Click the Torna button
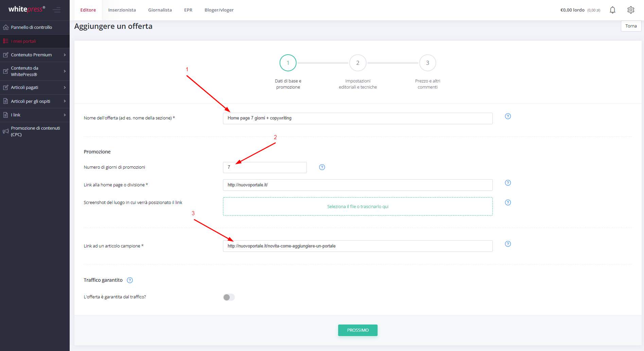The width and height of the screenshot is (644, 351). tap(631, 26)
